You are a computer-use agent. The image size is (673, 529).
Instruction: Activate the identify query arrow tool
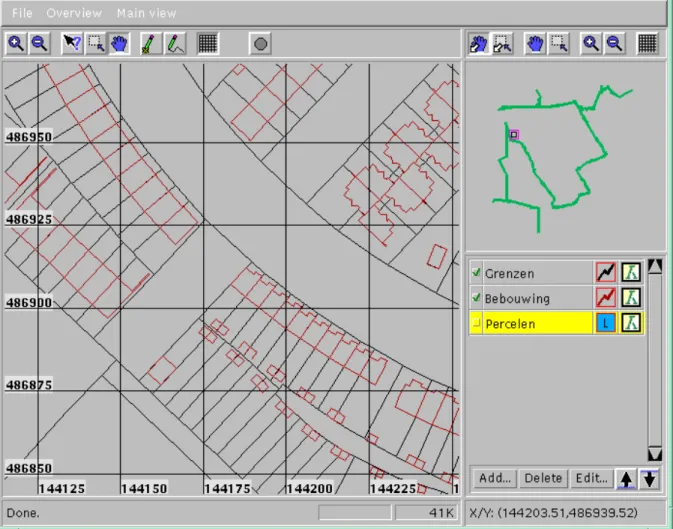pos(72,43)
